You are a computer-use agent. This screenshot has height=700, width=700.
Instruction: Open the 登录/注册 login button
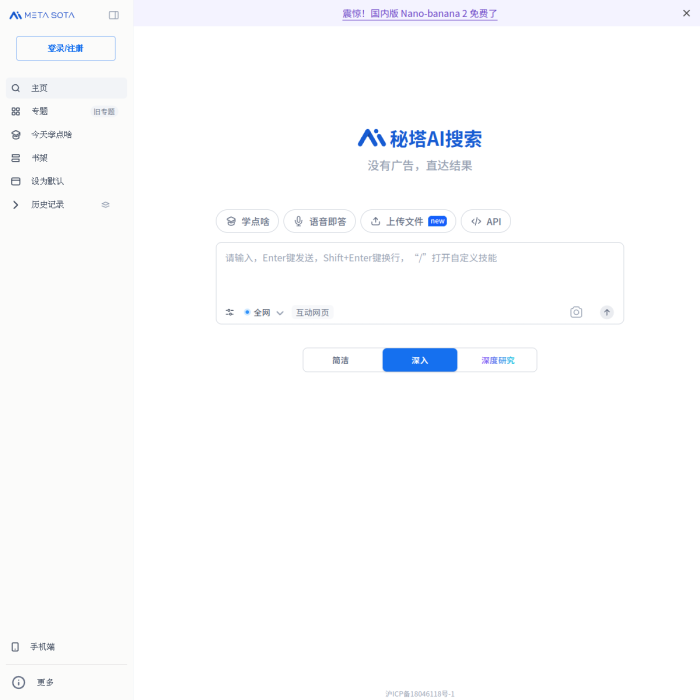(x=66, y=48)
